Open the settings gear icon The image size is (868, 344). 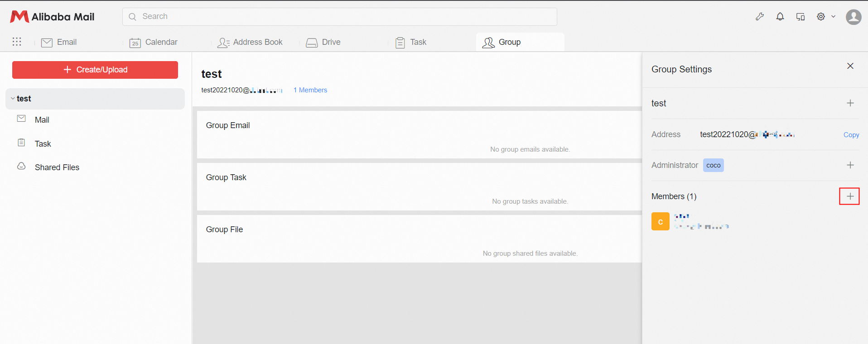click(x=821, y=17)
